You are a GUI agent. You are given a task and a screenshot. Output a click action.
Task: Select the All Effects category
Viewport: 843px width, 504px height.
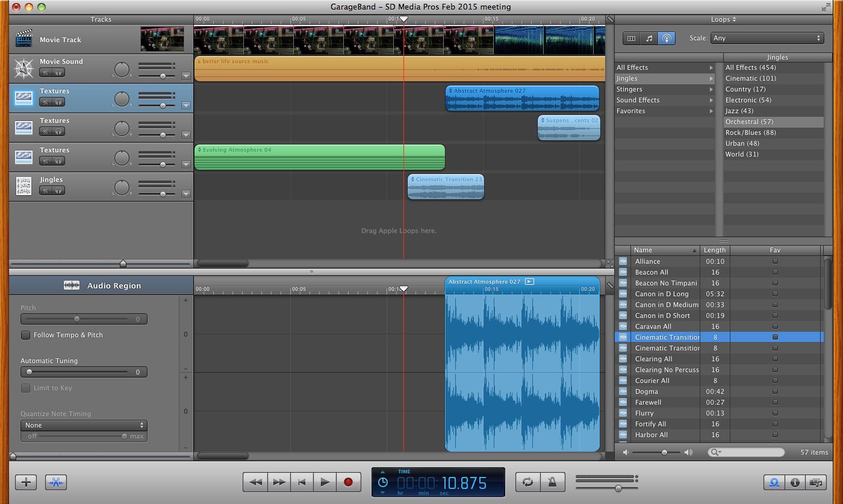[x=665, y=67]
